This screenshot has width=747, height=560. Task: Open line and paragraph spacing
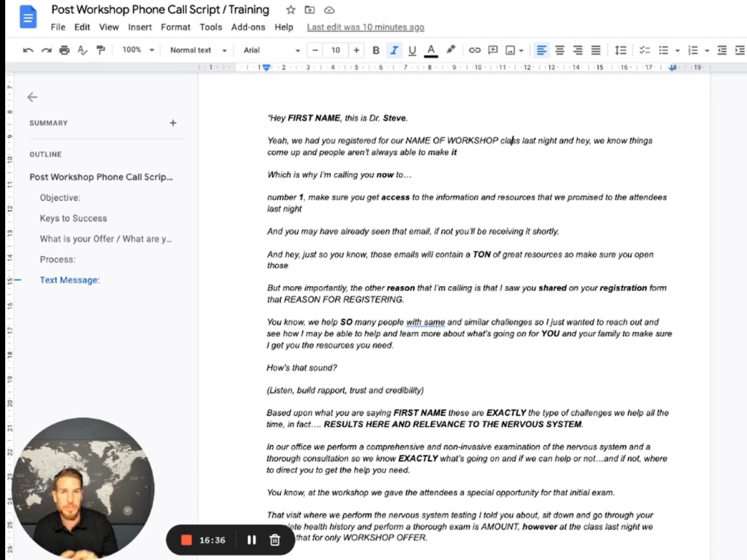coord(620,50)
